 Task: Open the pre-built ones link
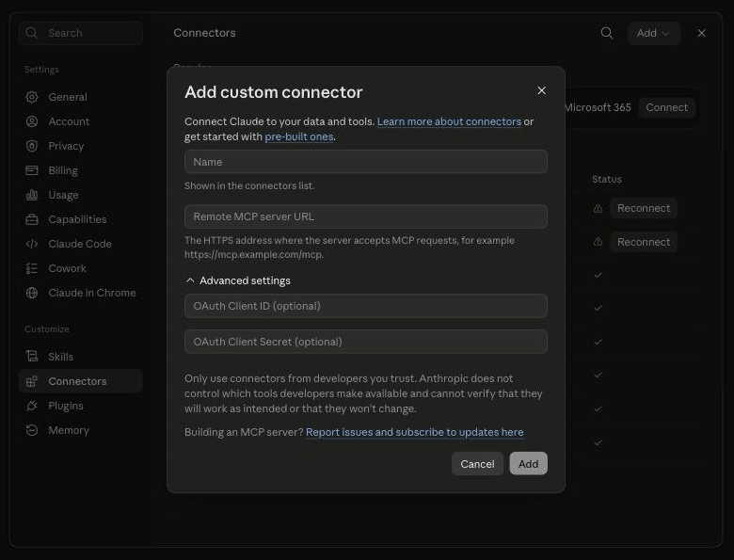point(299,136)
